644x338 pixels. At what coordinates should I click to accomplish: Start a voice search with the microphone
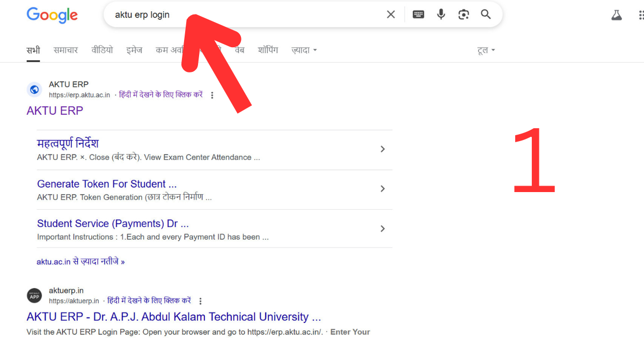[441, 14]
